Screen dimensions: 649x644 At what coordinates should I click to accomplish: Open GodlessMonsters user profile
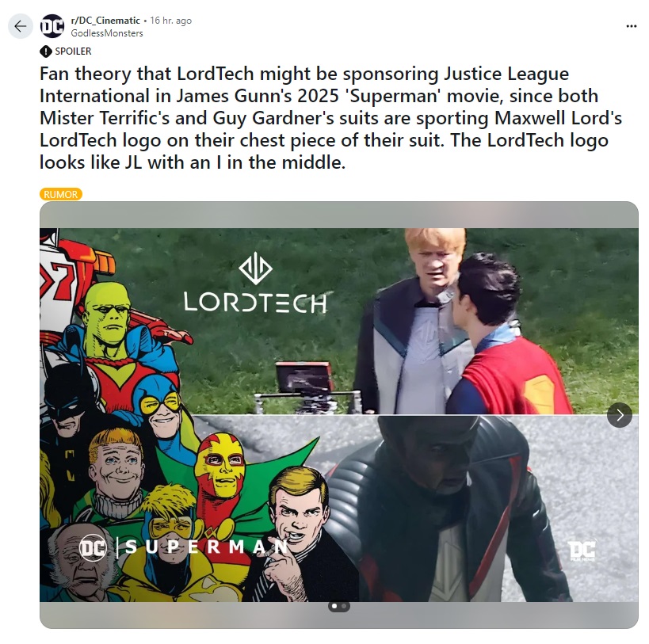[x=107, y=33]
